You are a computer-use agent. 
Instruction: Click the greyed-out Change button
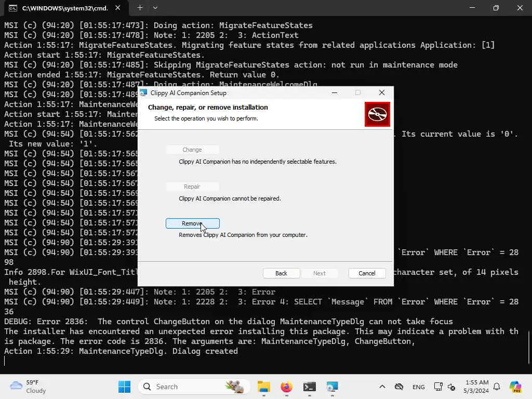click(192, 150)
